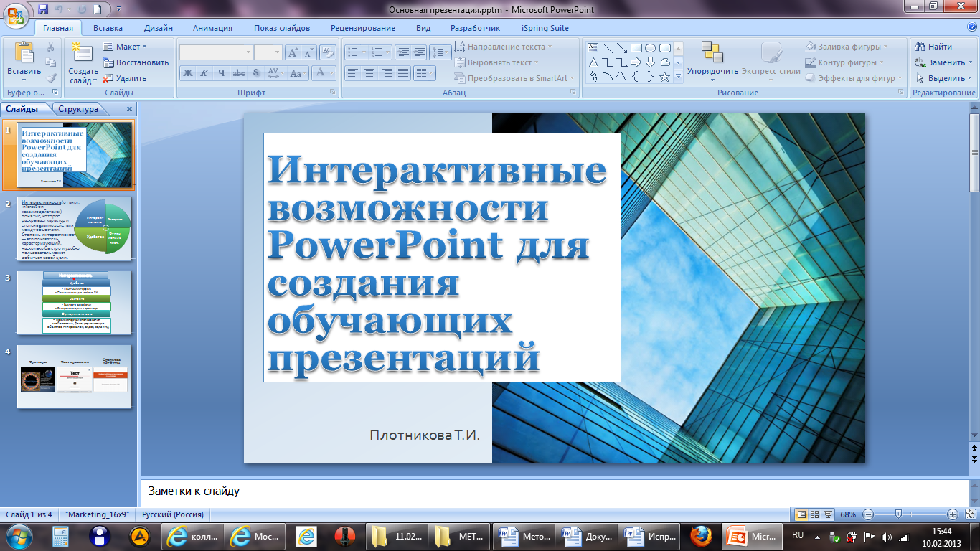Align text left
Viewport: 980px width, 551px height.
pyautogui.click(x=352, y=72)
